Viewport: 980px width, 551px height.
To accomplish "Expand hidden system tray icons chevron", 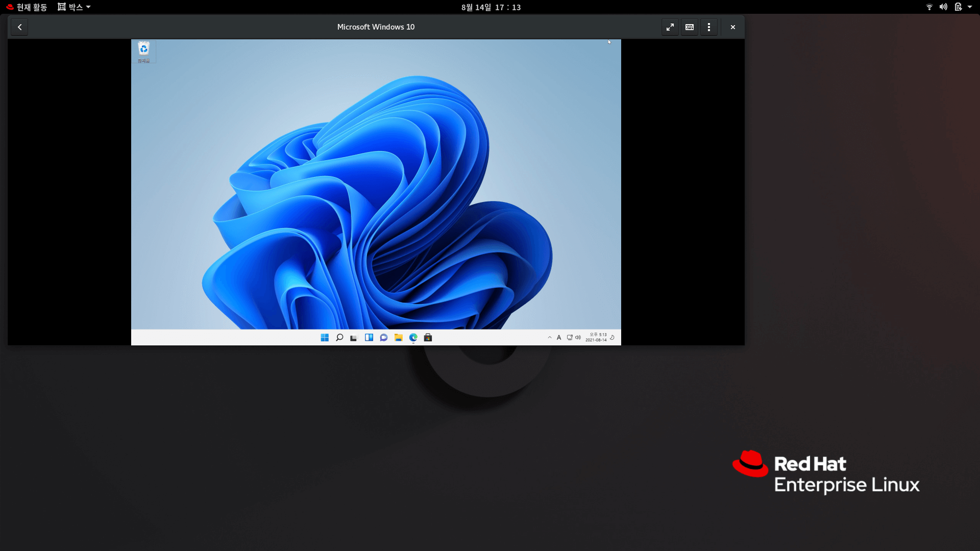I will (550, 337).
